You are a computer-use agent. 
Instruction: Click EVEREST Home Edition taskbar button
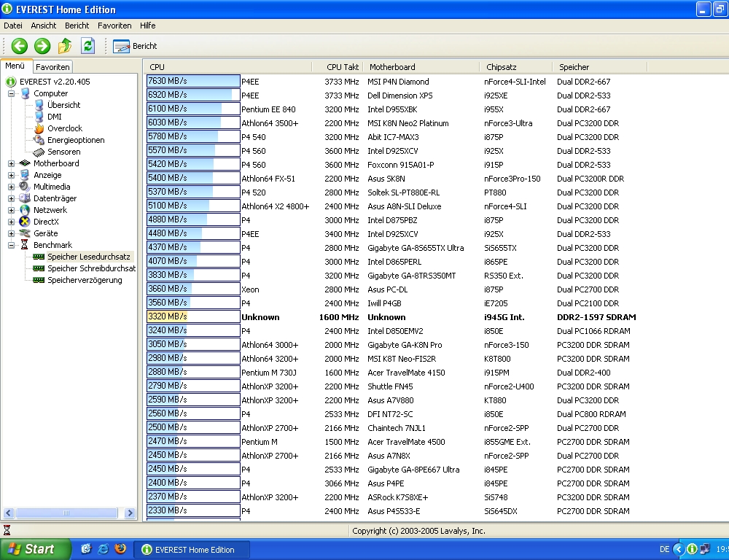click(x=192, y=550)
